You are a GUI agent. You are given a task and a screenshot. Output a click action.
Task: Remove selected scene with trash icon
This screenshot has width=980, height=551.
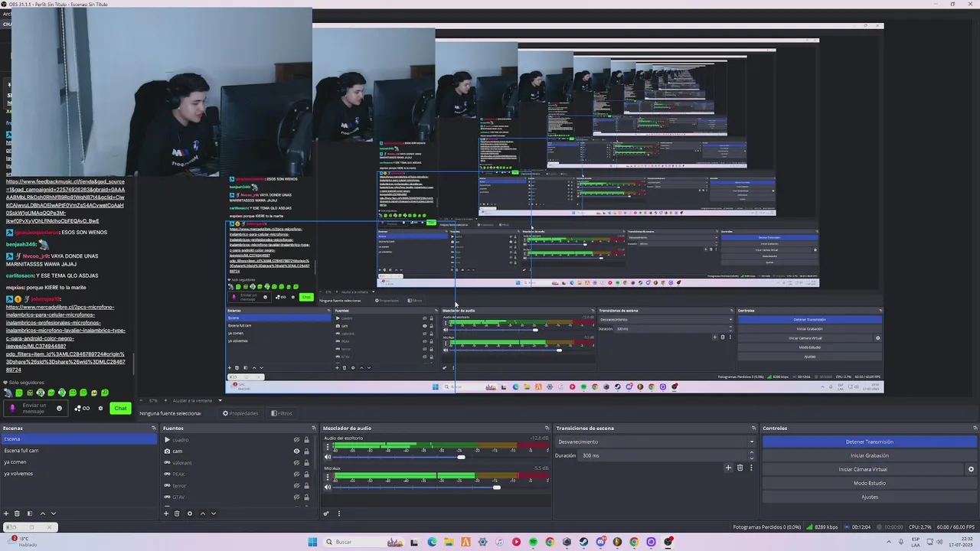coord(18,514)
